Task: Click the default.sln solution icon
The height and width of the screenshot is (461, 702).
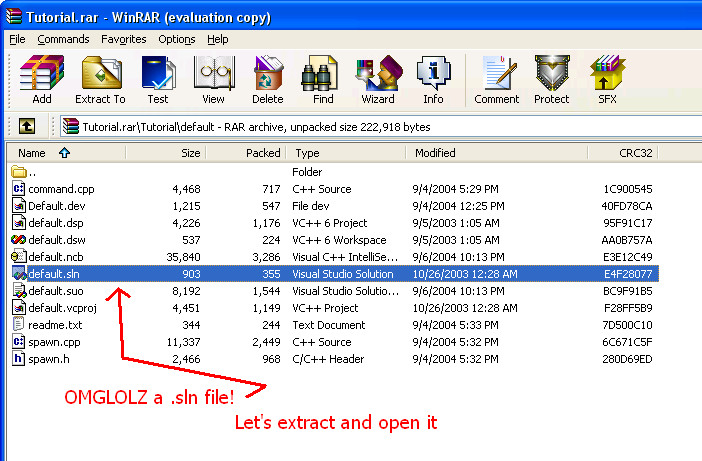Action: click(x=19, y=273)
